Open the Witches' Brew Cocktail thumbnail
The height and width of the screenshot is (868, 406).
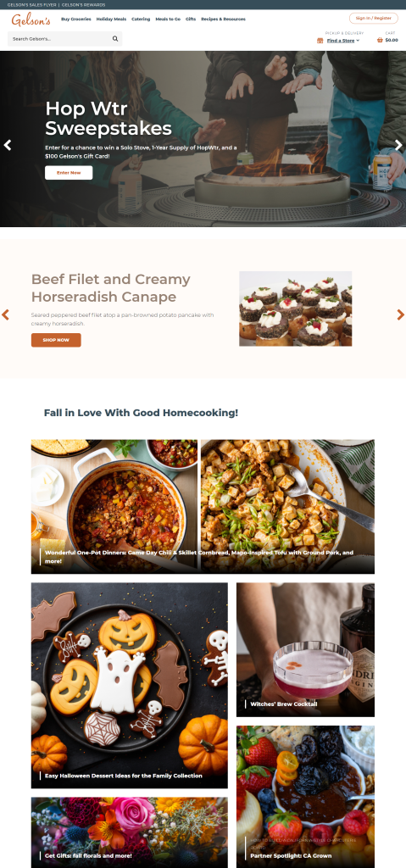click(x=305, y=649)
